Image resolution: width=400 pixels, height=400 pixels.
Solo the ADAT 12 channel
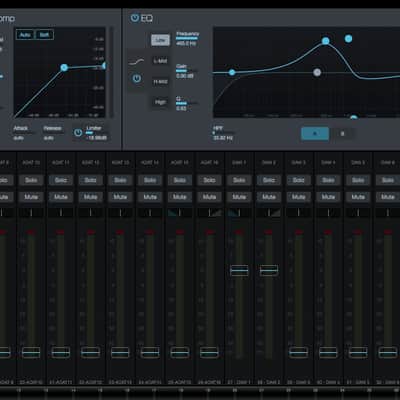90,180
